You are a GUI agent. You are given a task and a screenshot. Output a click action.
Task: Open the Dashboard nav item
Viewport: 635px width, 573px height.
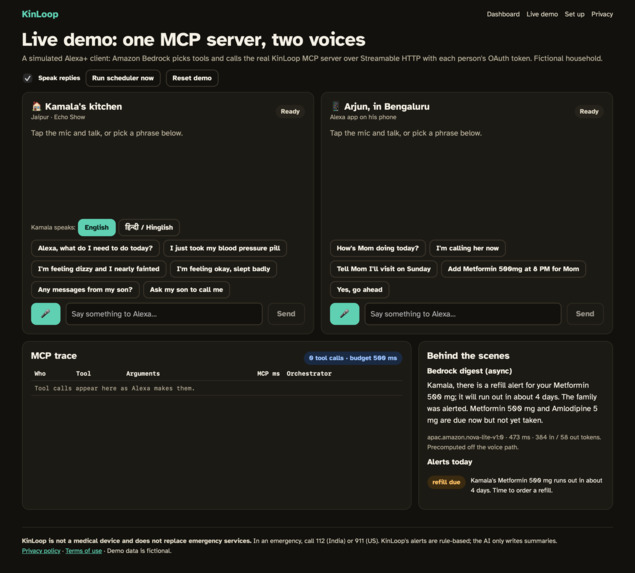coord(503,14)
